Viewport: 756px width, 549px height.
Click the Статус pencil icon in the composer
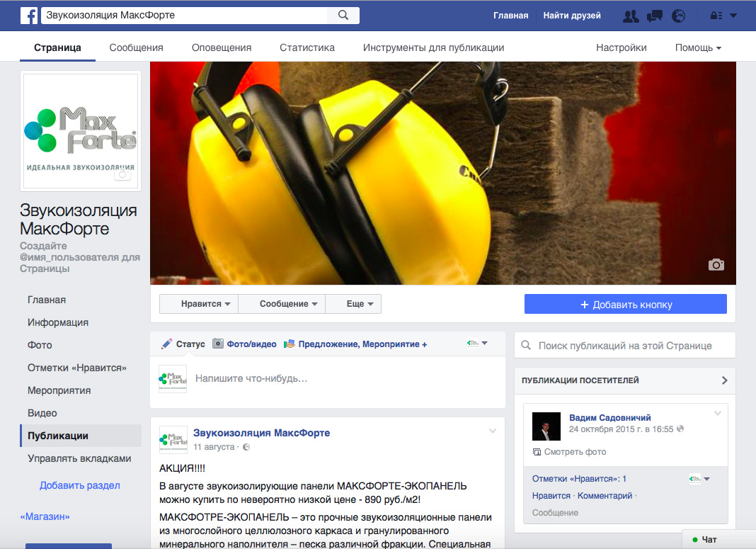tap(168, 343)
